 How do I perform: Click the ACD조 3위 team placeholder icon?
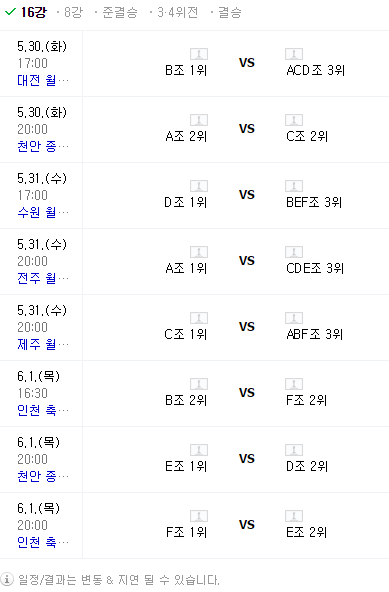294,54
